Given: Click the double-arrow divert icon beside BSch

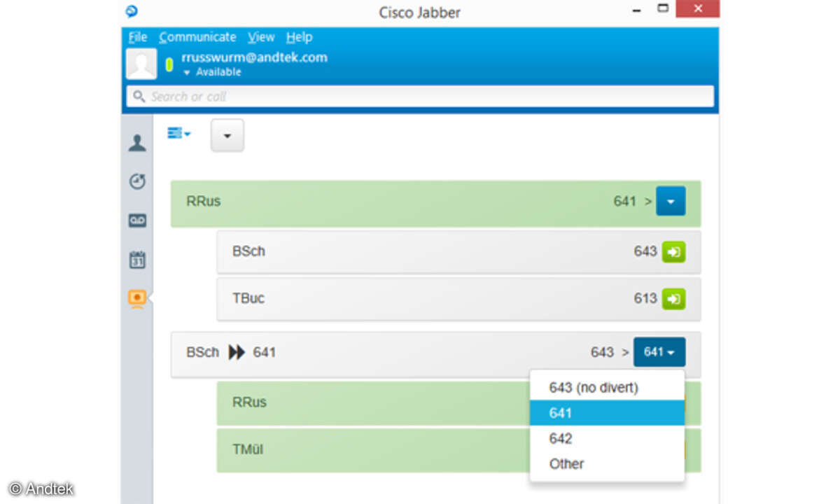Looking at the screenshot, I should click(237, 352).
